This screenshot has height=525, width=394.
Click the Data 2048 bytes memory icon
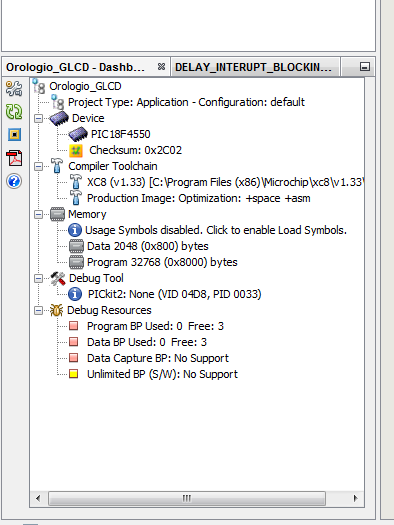(76, 246)
